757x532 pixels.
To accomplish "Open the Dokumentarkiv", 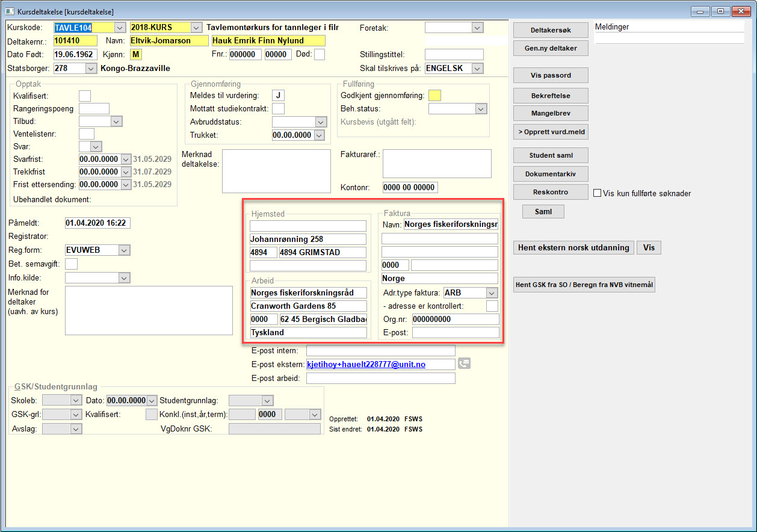I will [x=551, y=174].
